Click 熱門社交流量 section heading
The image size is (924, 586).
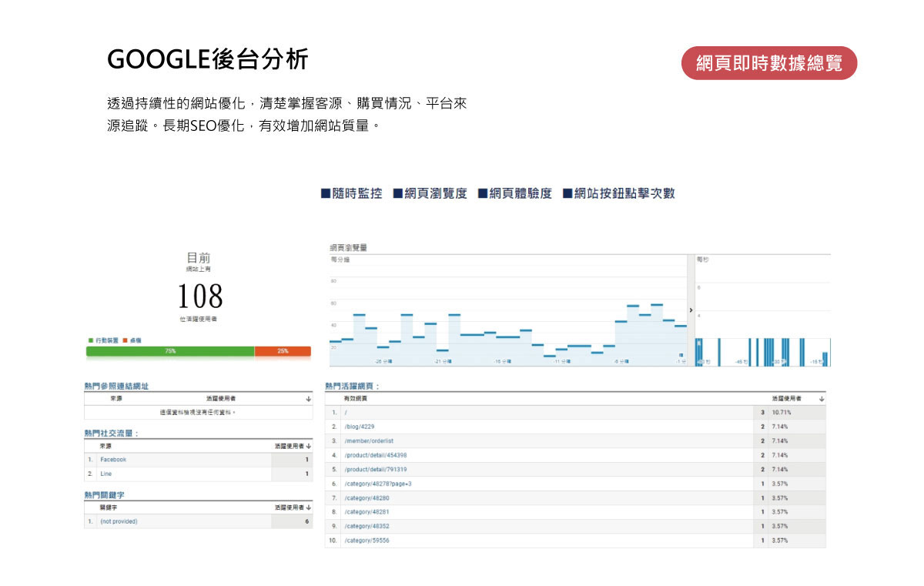pyautogui.click(x=112, y=434)
